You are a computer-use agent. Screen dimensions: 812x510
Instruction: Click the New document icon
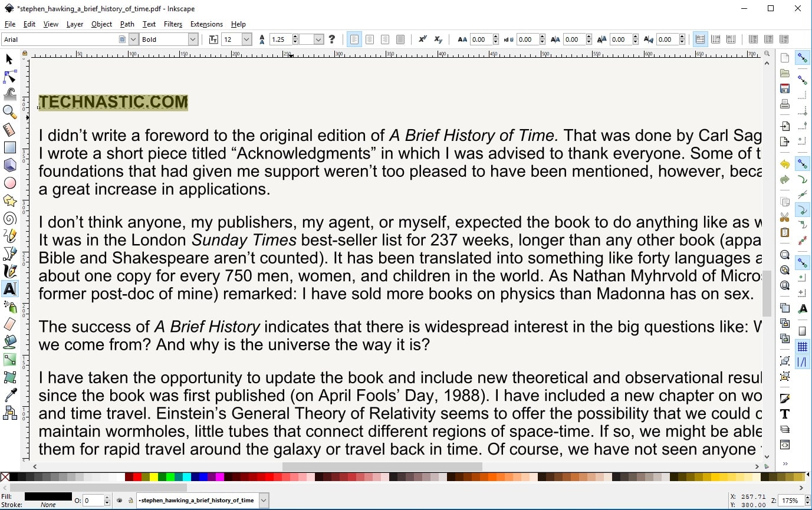coord(785,58)
